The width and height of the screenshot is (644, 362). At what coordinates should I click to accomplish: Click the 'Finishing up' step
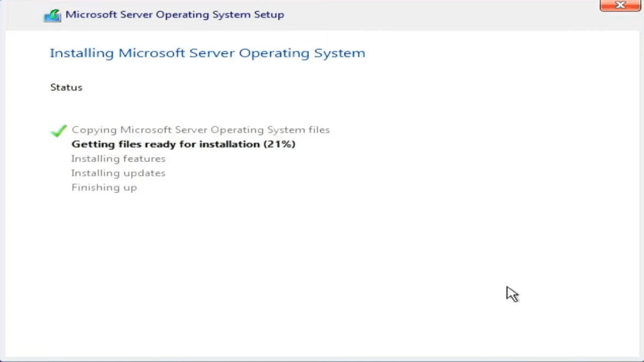pyautogui.click(x=104, y=187)
